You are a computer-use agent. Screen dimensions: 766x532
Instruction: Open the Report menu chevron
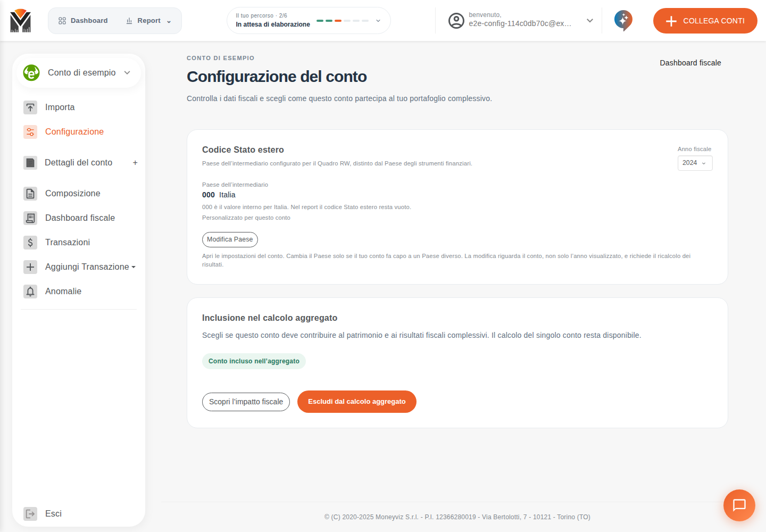point(169,22)
